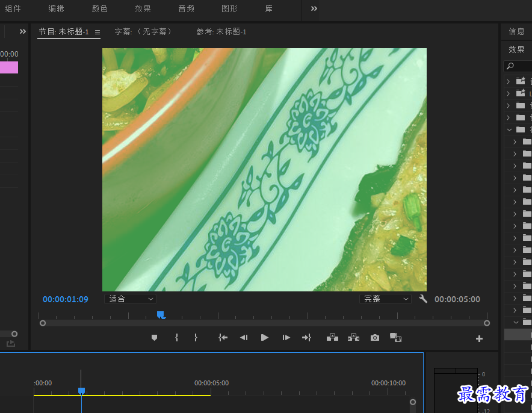
Task: Step back one frame
Action: point(244,338)
